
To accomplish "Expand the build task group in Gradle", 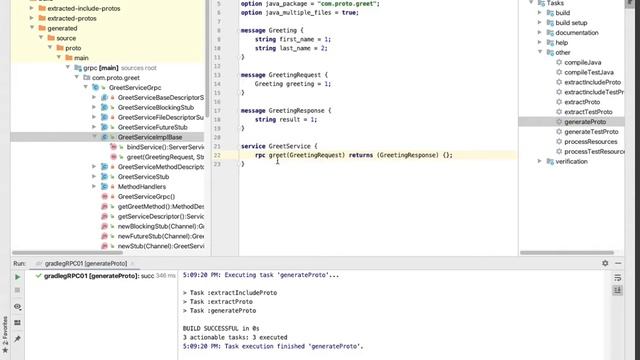I will tap(540, 13).
